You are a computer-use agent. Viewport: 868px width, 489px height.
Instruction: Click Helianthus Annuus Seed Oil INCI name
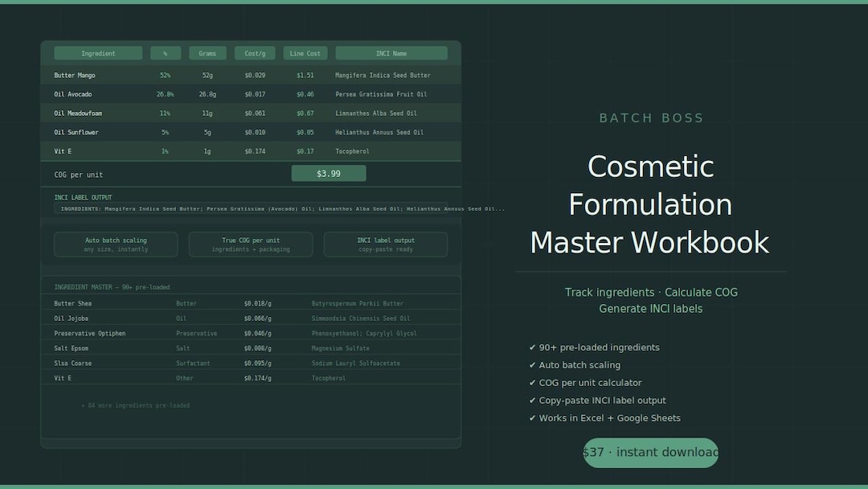coord(379,133)
